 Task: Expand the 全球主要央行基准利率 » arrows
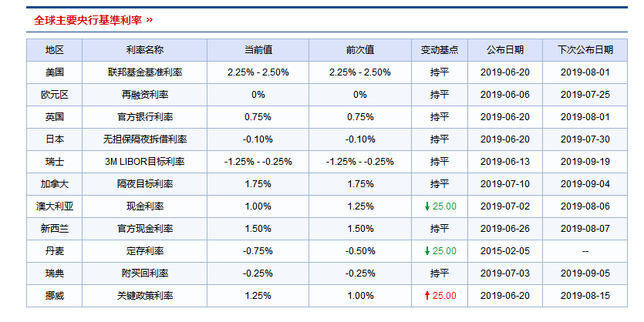pos(149,18)
